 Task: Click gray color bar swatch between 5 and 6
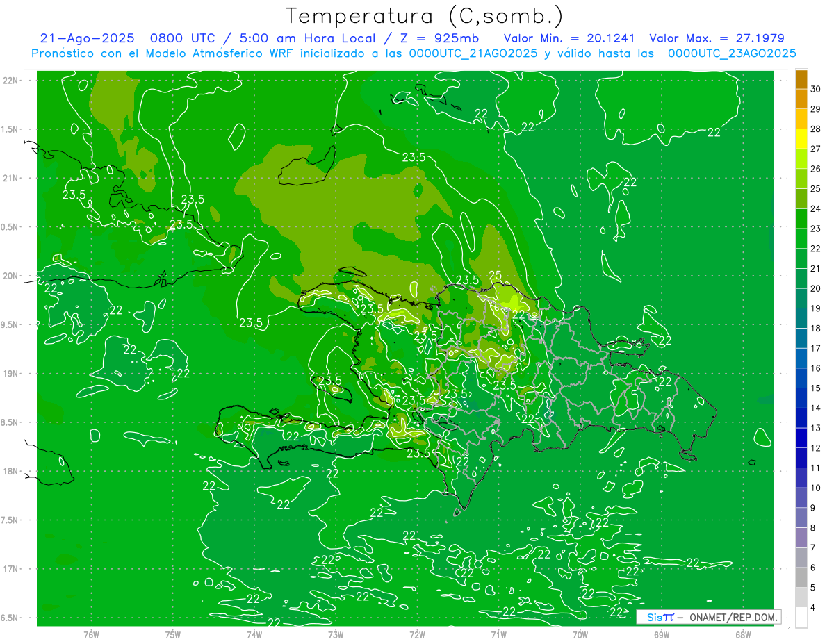click(801, 577)
